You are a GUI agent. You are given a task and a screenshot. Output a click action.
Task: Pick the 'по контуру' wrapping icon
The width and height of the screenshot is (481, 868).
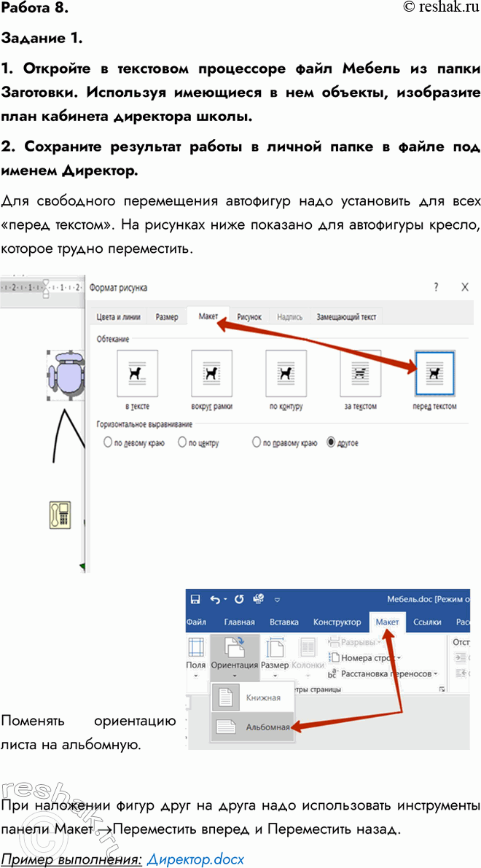click(x=286, y=373)
